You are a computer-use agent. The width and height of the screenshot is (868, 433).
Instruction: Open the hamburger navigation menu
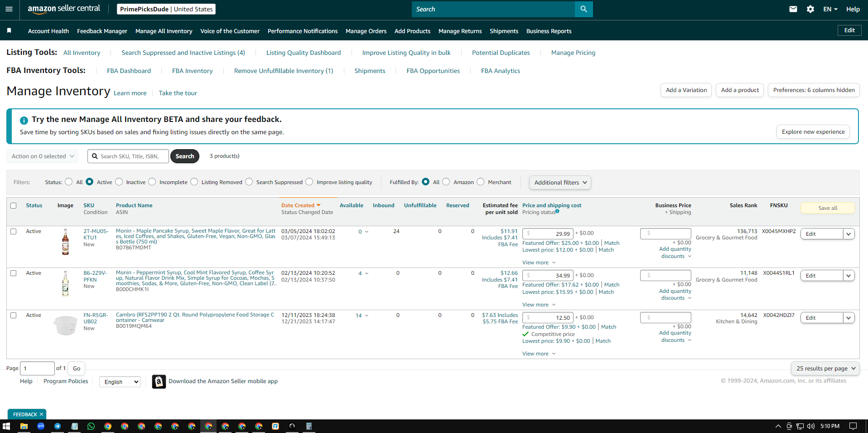tap(9, 9)
